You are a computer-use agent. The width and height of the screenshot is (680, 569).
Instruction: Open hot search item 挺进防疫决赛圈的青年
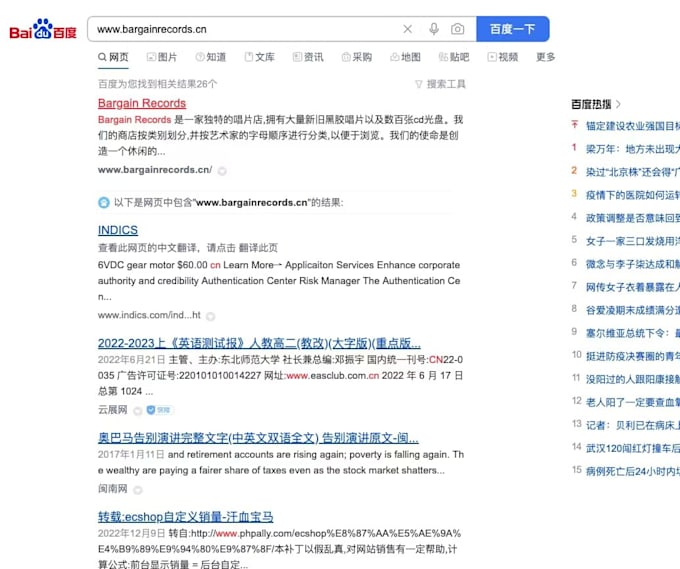coord(633,356)
